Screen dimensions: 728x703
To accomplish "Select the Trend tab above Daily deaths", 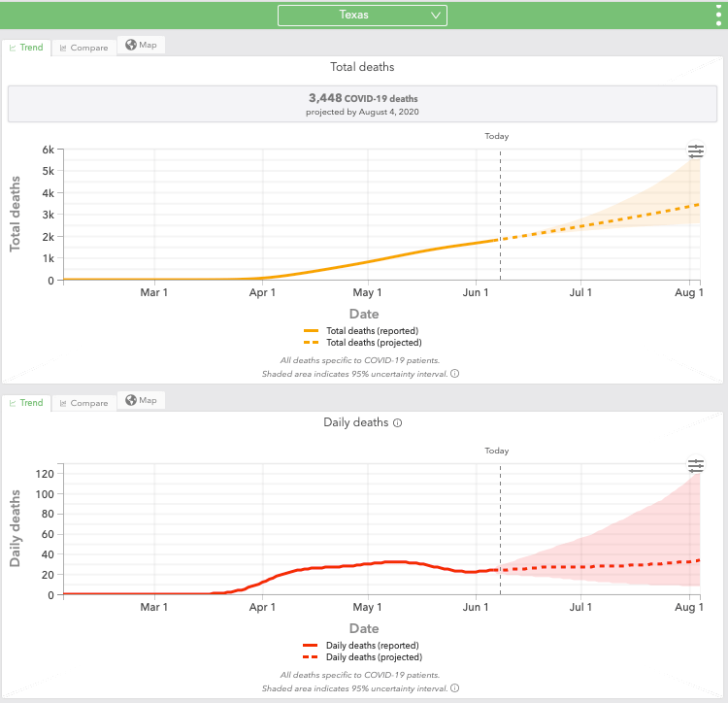I will 26,403.
